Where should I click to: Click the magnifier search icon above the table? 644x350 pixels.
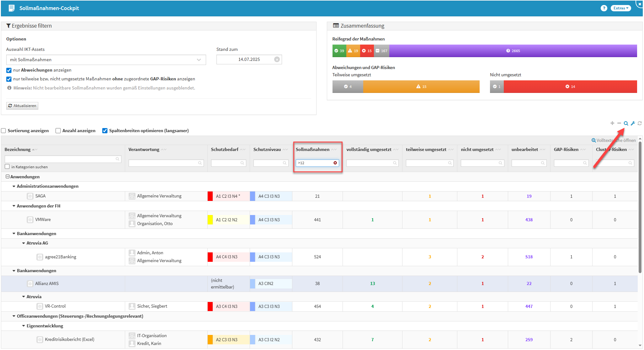(626, 123)
